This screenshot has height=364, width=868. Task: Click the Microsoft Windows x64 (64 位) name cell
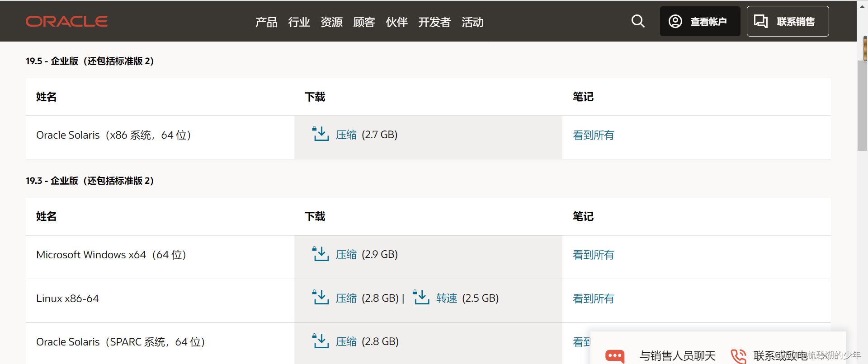[160, 257]
